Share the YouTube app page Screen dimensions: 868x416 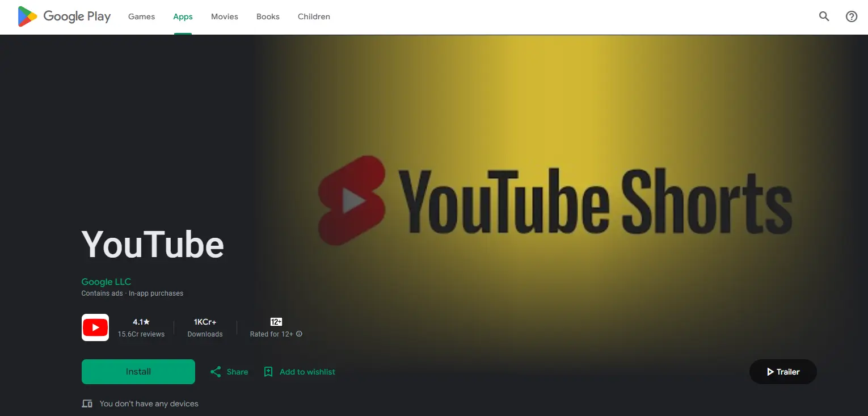[x=229, y=372]
